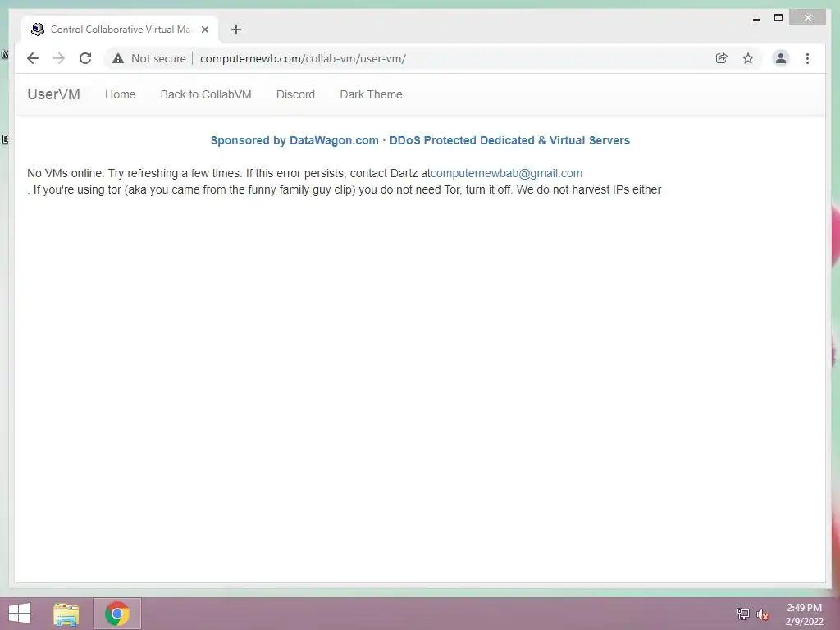Open the Home nav item

pos(120,94)
